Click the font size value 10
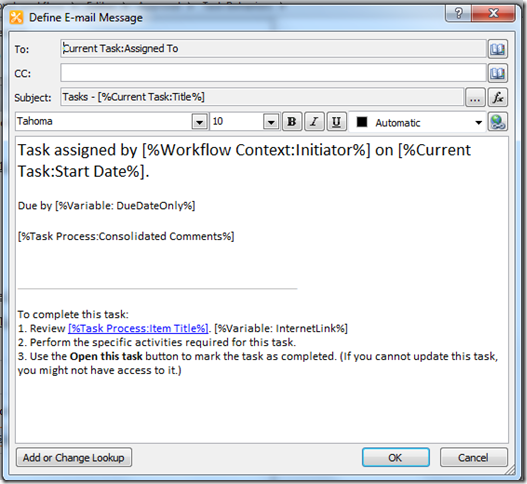 click(218, 121)
